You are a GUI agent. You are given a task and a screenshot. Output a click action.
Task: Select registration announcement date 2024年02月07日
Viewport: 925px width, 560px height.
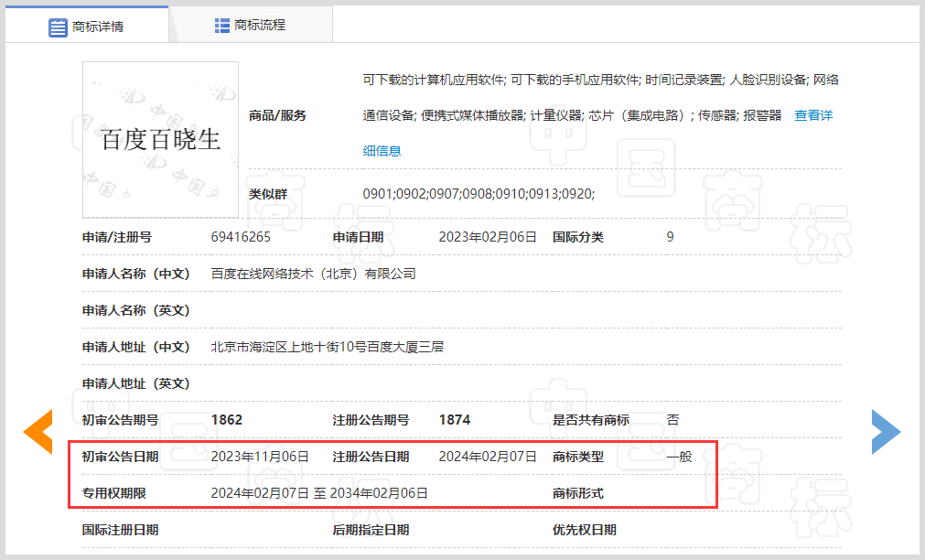pos(488,457)
